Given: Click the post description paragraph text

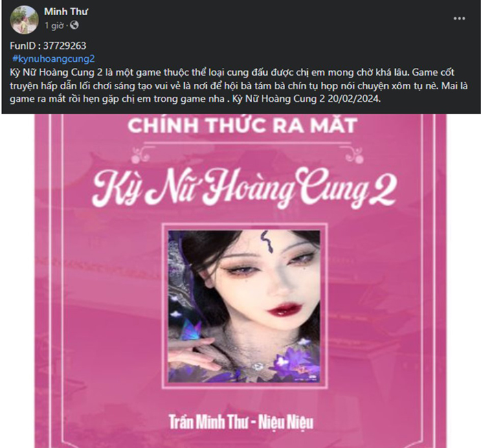Looking at the screenshot, I should click(238, 86).
